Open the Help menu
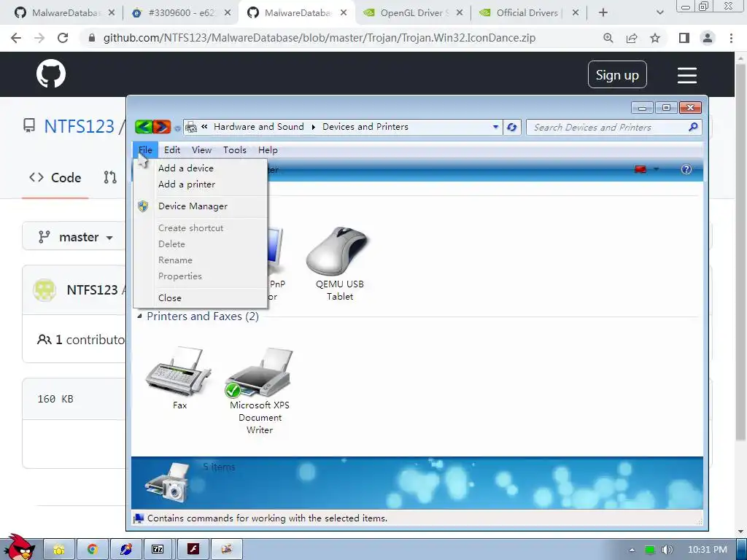 [x=268, y=150]
